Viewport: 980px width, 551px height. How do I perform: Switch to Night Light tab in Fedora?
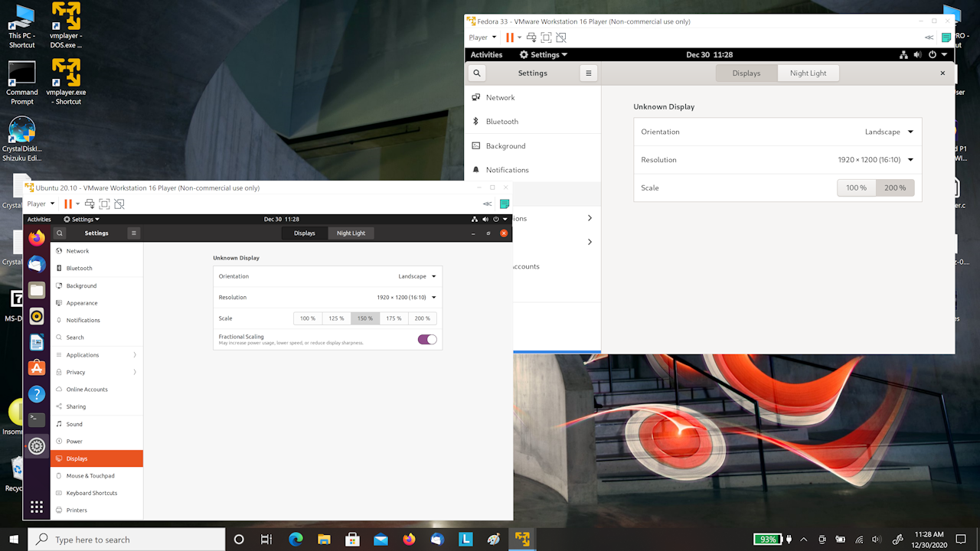click(808, 73)
